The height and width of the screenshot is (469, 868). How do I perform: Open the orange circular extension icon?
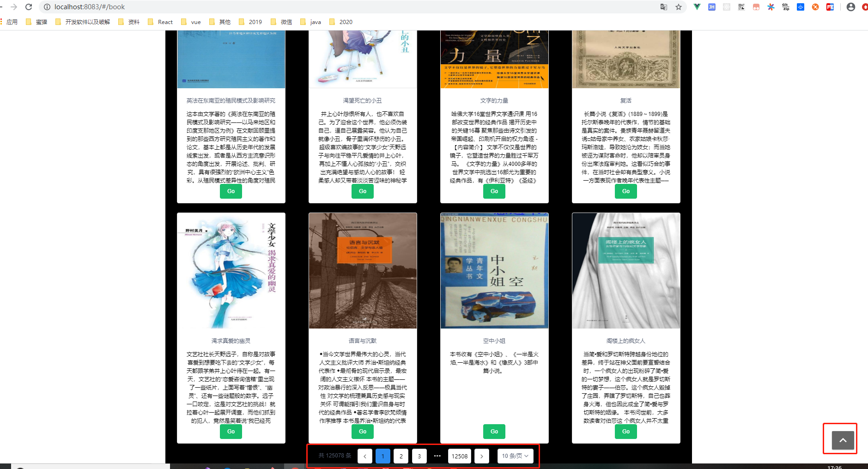(815, 7)
